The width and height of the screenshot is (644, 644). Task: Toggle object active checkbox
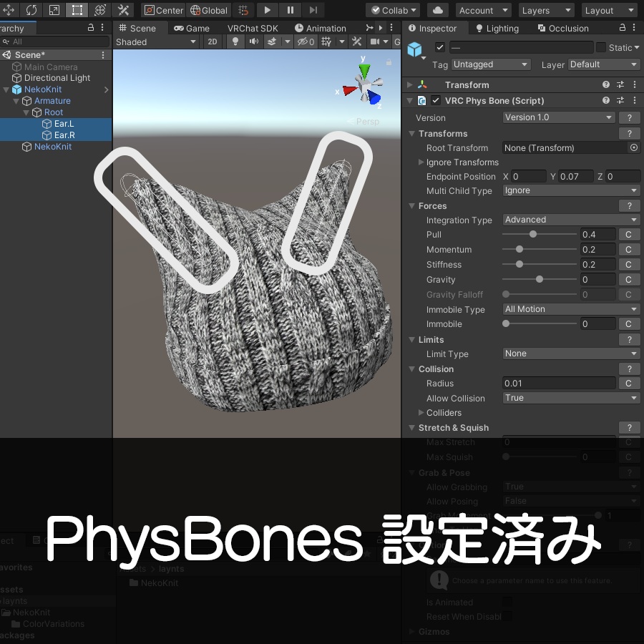coord(440,47)
